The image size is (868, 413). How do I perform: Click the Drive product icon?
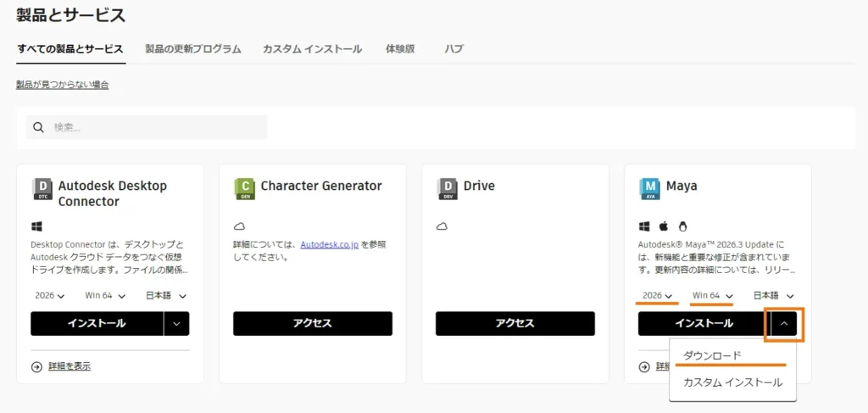pos(447,188)
